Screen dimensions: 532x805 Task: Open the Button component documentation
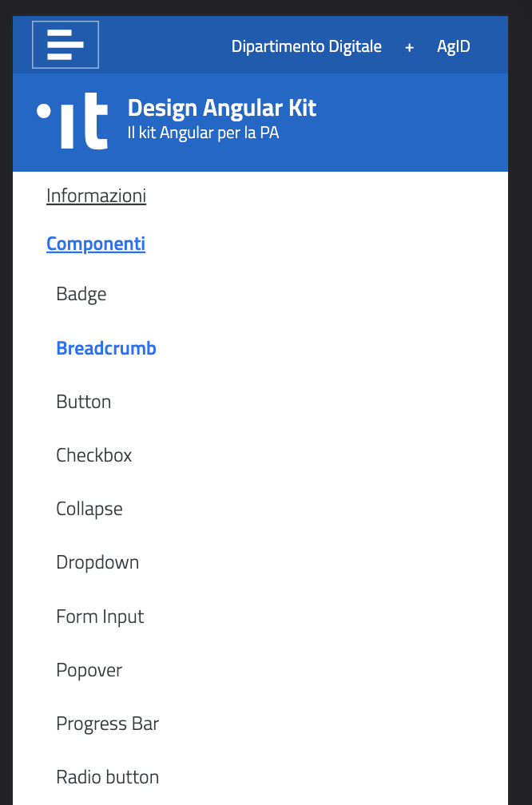coord(83,402)
